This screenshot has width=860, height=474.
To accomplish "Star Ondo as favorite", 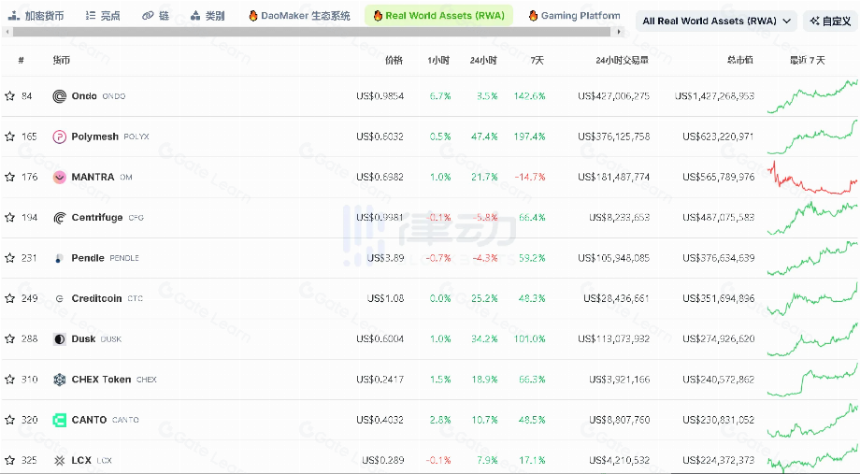I will pos(9,96).
